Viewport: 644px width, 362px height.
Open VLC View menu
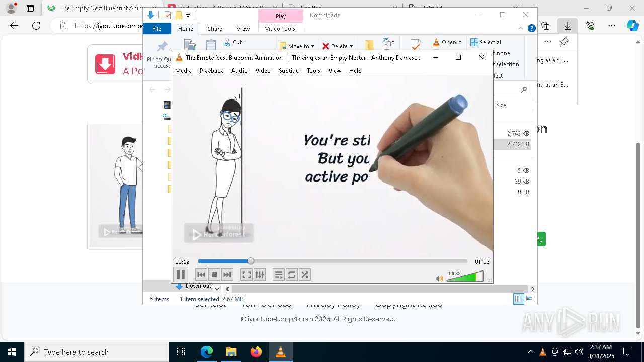tap(335, 71)
